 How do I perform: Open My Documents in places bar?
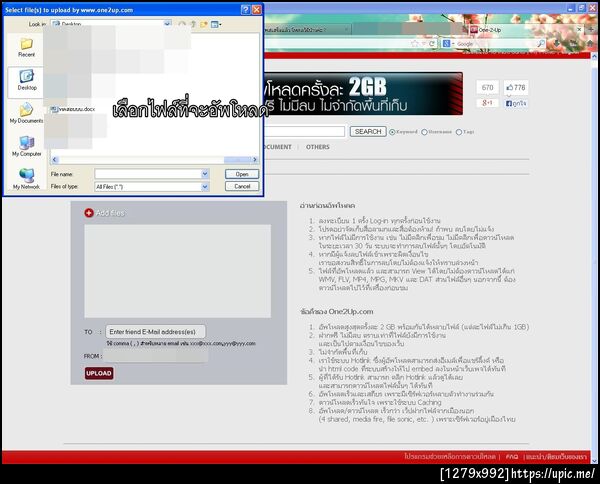(26, 113)
